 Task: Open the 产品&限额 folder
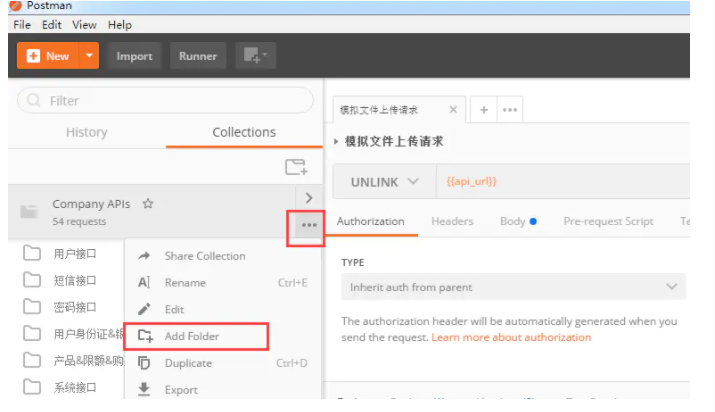88,361
